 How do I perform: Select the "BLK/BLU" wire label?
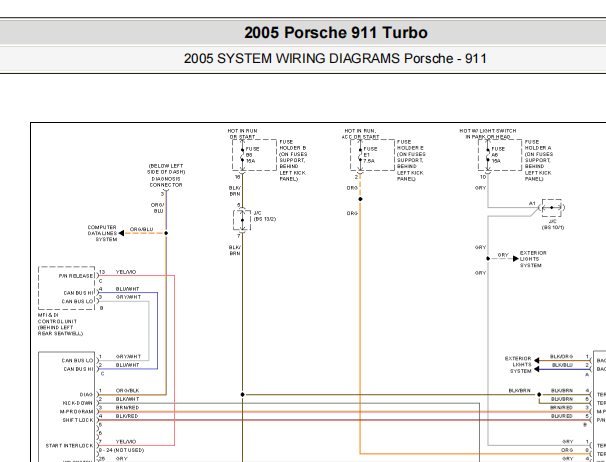pyautogui.click(x=562, y=365)
